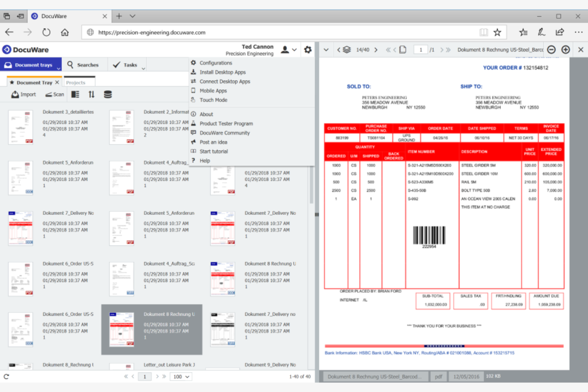Viewport: 588px width, 392px height.
Task: Enable Touch Mode from the settings menu
Action: pyautogui.click(x=213, y=100)
